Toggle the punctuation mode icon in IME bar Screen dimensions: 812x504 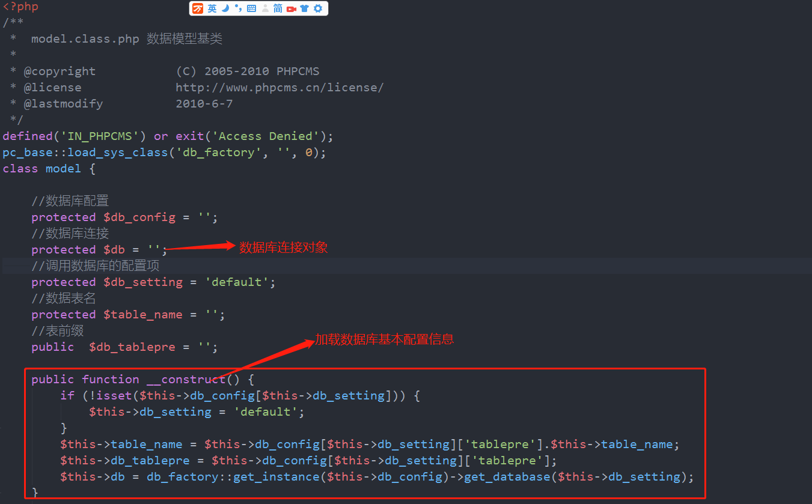pyautogui.click(x=238, y=8)
